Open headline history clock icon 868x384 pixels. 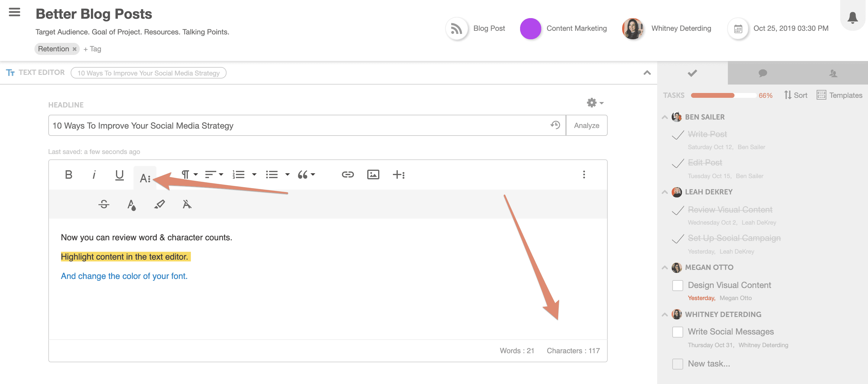tap(555, 125)
